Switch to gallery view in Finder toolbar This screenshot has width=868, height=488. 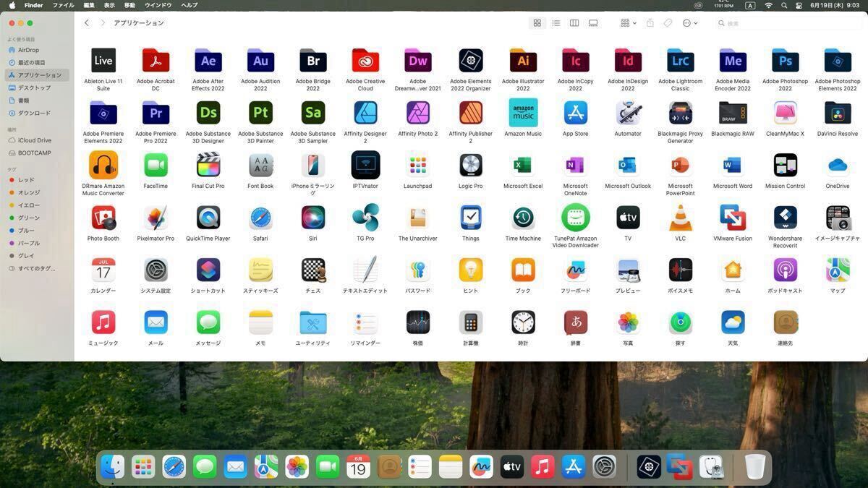pos(593,23)
